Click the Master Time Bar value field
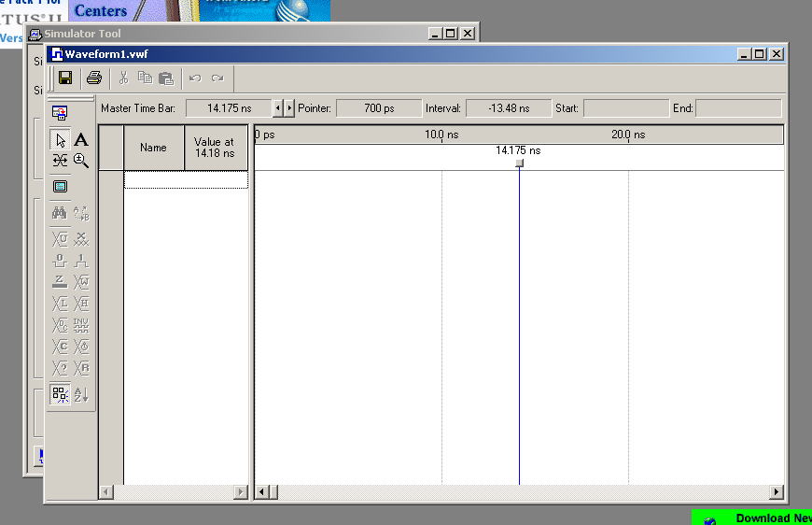The height and width of the screenshot is (525, 812). pyautogui.click(x=229, y=108)
